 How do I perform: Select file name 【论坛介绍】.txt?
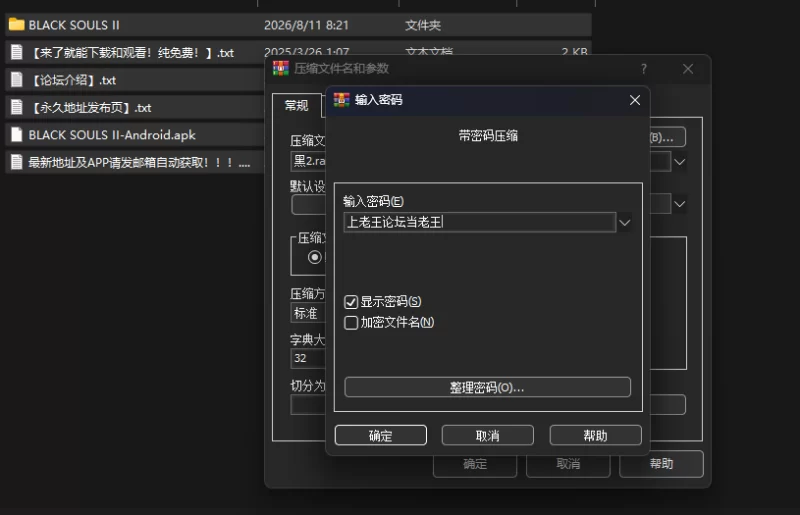tap(72, 80)
